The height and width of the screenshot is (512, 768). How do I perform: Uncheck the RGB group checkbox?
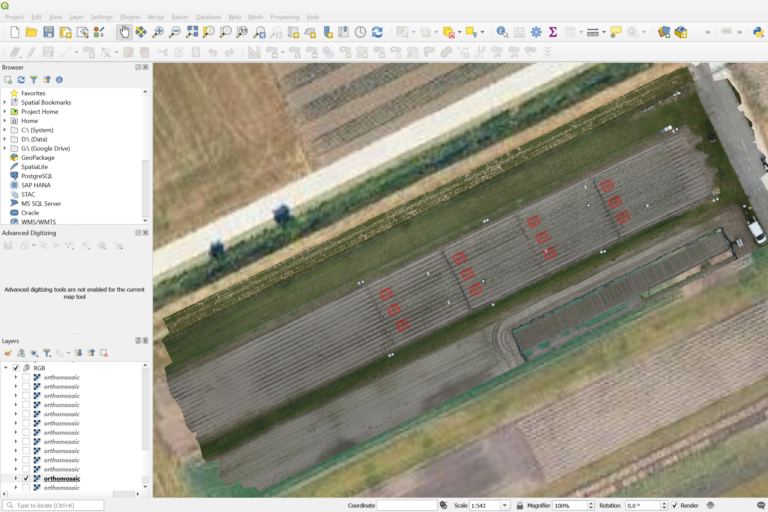click(16, 368)
